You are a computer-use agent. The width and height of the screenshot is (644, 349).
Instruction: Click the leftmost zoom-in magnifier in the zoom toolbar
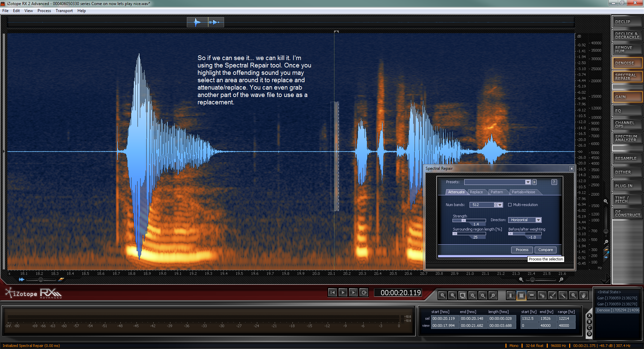pyautogui.click(x=443, y=295)
